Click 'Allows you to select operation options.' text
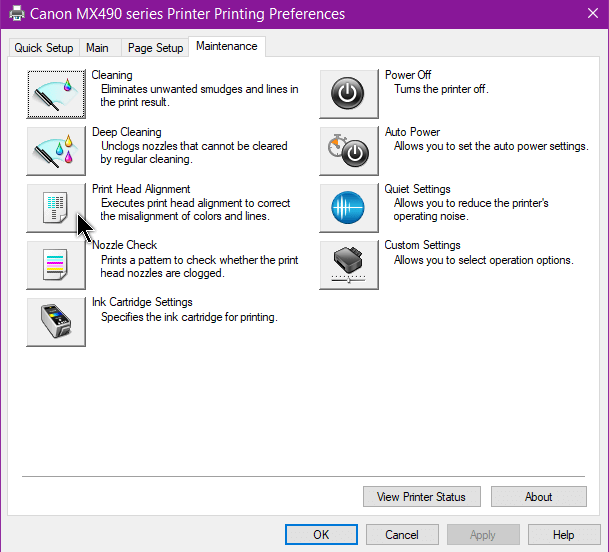Screen dimensions: 609x552 (x=484, y=260)
